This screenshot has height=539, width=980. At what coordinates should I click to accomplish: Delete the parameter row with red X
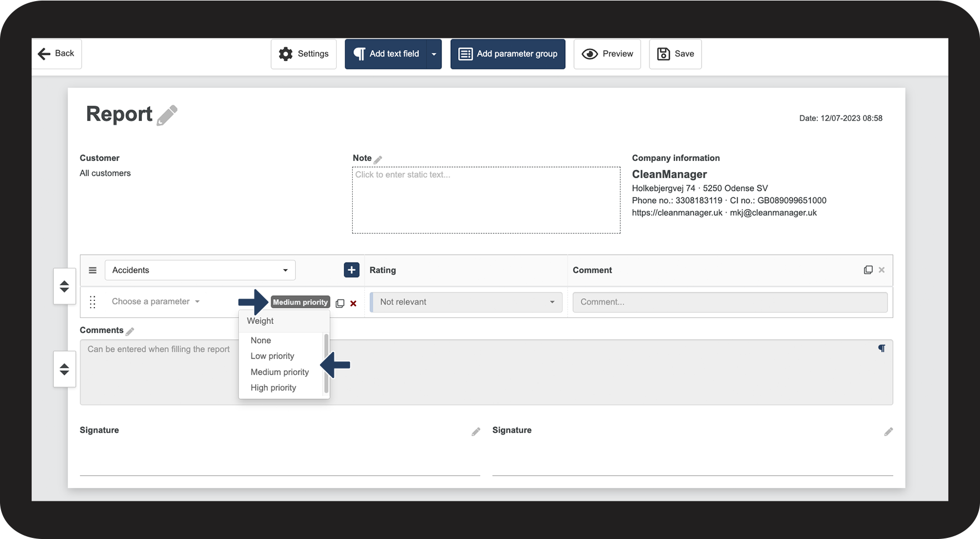pyautogui.click(x=353, y=303)
